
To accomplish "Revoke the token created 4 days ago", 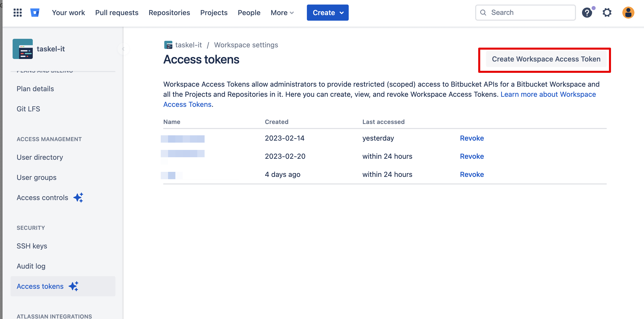I will click(x=472, y=174).
